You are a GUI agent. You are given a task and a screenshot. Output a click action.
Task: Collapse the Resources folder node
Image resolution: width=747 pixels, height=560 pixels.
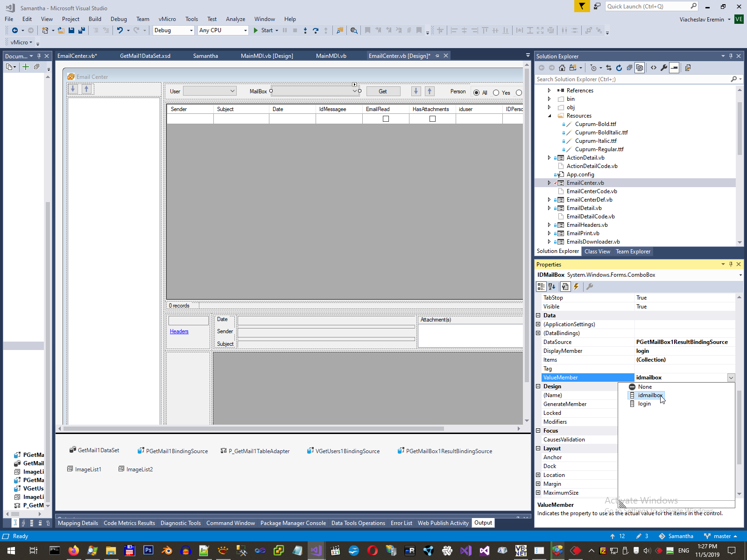pyautogui.click(x=549, y=116)
